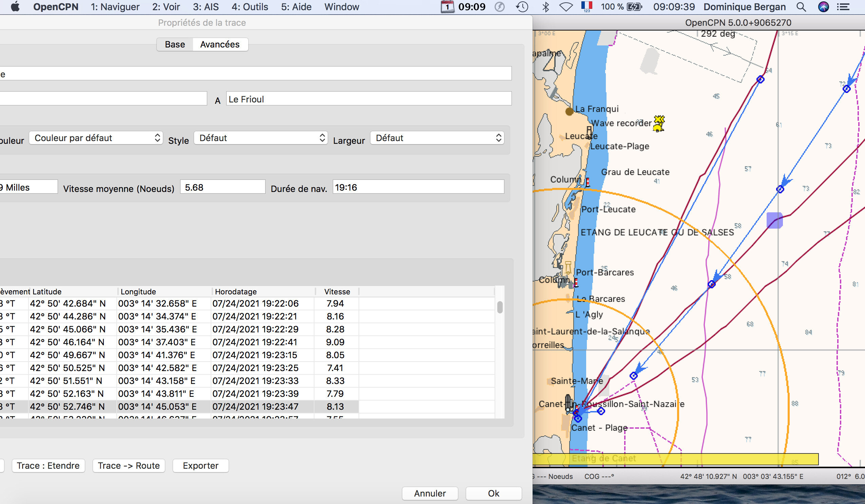Click the Leucate lighthouse symbol on chart
The width and height of the screenshot is (865, 504).
click(589, 132)
